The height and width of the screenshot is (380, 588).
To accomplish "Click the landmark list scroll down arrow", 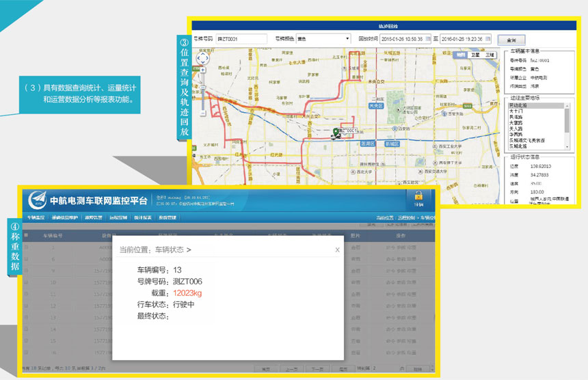I will (x=567, y=147).
